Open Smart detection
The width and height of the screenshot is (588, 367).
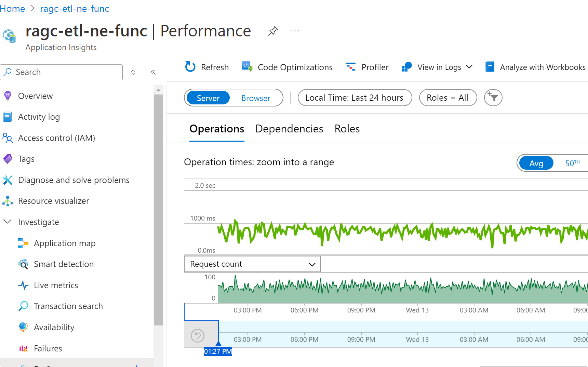click(64, 264)
